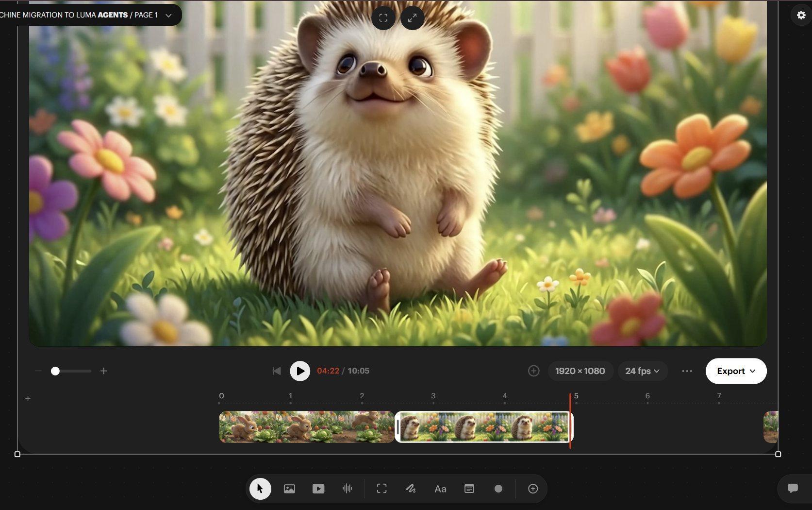The image size is (812, 510).
Task: Select the filled circle shape tool
Action: point(498,489)
